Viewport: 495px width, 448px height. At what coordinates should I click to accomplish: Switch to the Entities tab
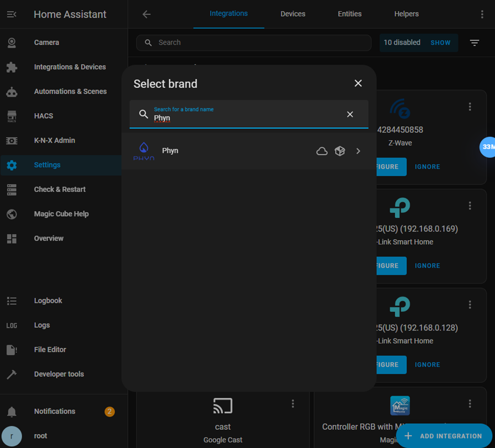point(349,14)
